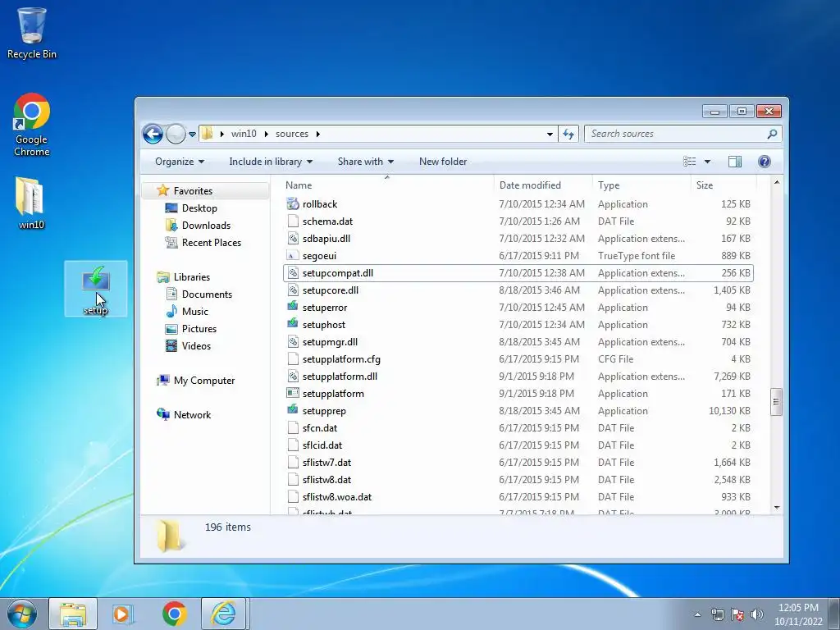Select the setupplatform.cfg file
840x630 pixels.
[340, 359]
